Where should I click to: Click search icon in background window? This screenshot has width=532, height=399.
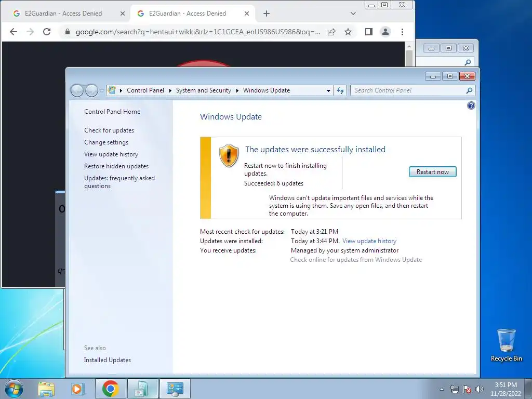[468, 62]
